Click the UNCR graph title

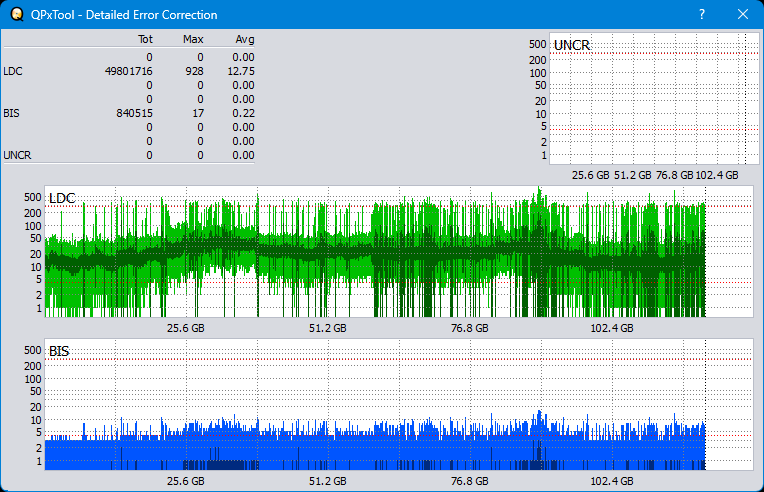tap(572, 45)
